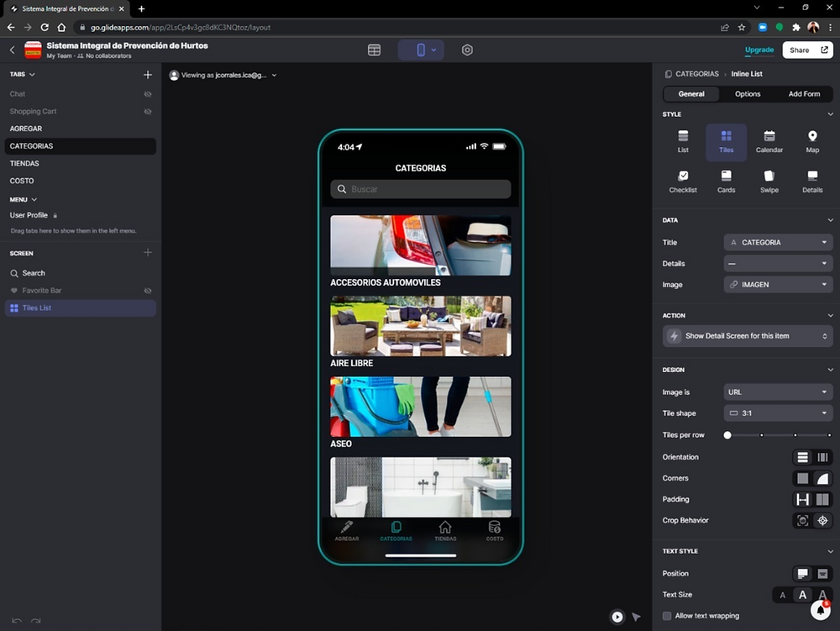840x631 pixels.
Task: Choose the Details style icon
Action: pos(812,181)
